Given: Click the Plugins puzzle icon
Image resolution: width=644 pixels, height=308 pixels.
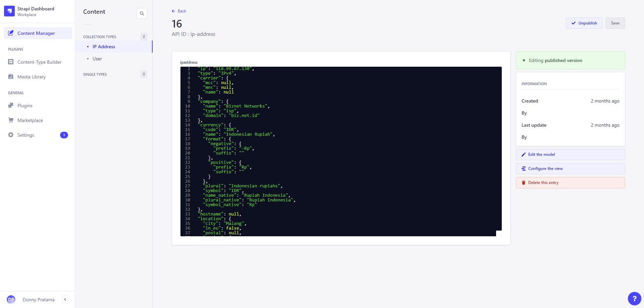Looking at the screenshot, I should [x=11, y=106].
